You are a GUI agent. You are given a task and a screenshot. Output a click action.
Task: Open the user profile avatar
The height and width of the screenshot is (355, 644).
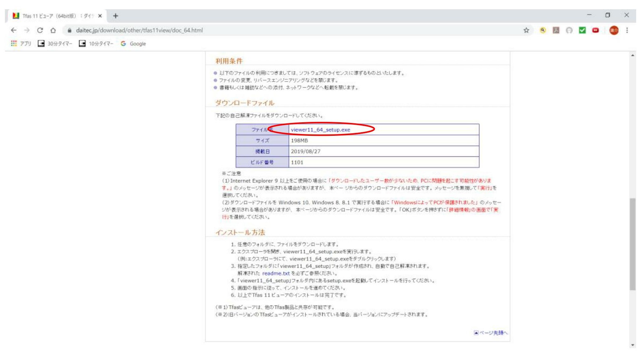coord(614,30)
